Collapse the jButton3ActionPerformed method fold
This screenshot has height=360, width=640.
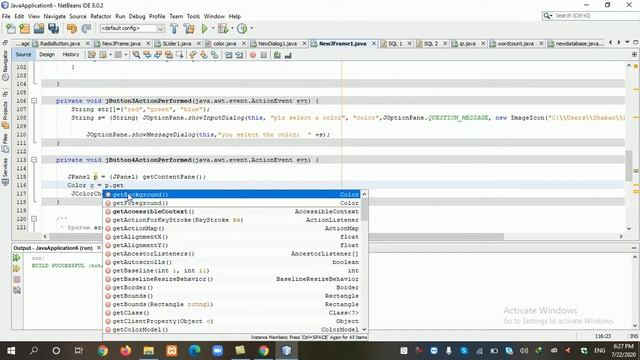pos(34,100)
